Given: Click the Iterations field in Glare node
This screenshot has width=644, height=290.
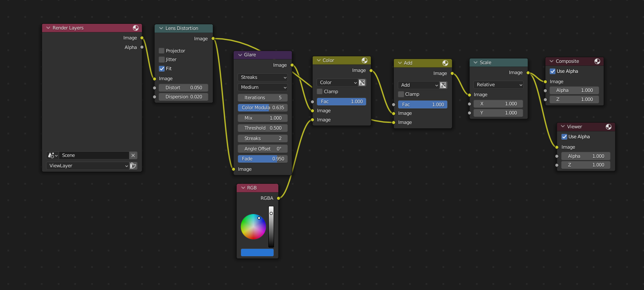Looking at the screenshot, I should (262, 97).
